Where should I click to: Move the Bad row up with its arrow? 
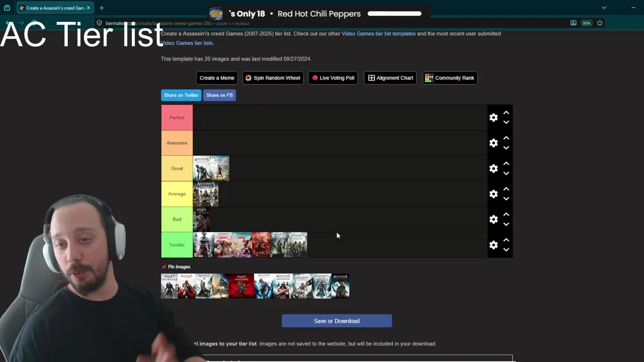click(506, 215)
